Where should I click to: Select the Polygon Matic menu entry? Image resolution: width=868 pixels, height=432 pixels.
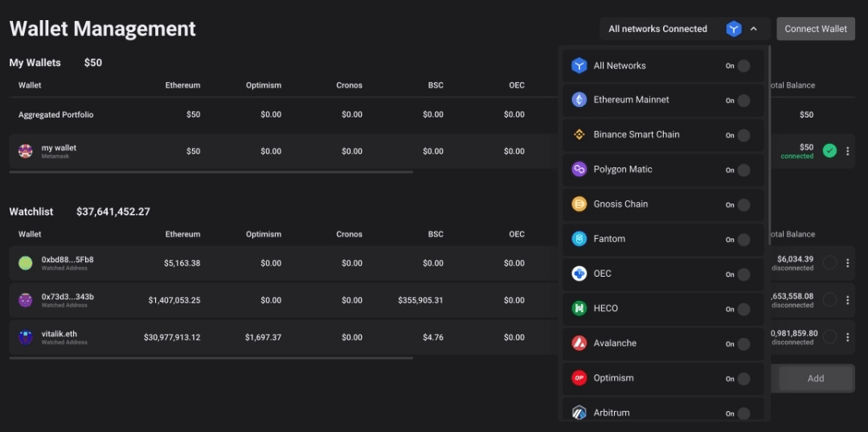click(x=623, y=170)
